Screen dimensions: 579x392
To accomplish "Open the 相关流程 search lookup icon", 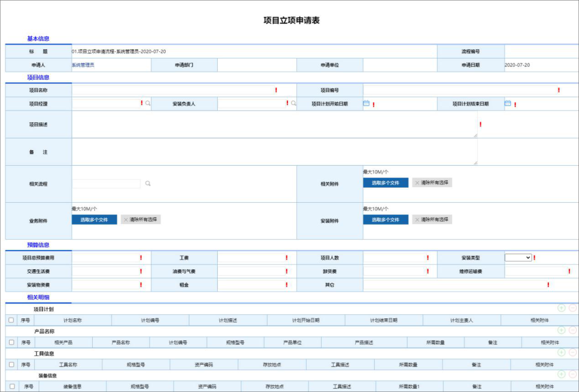I will click(148, 183).
